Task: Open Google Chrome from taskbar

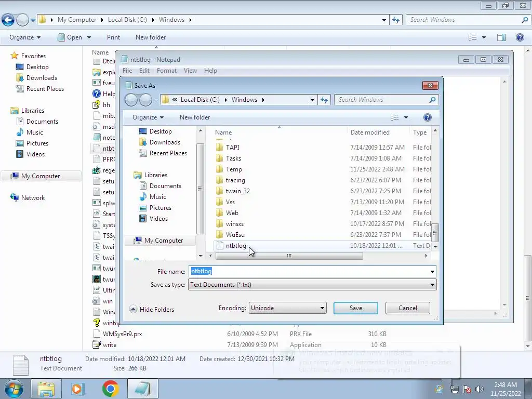Action: pyautogui.click(x=110, y=389)
